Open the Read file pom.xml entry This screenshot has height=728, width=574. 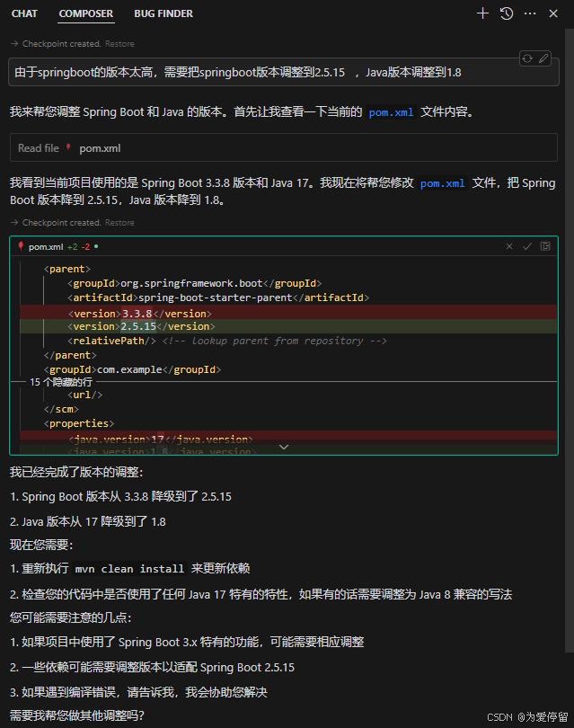point(284,147)
